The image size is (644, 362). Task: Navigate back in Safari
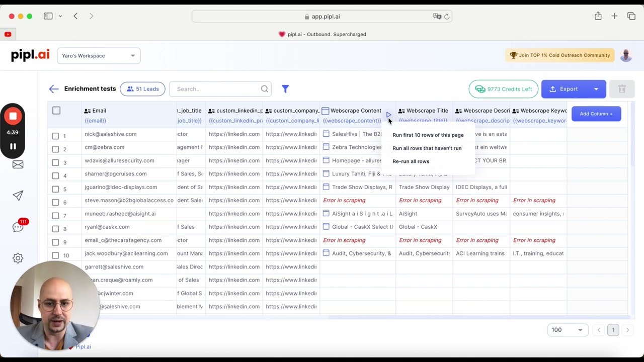coord(75,16)
